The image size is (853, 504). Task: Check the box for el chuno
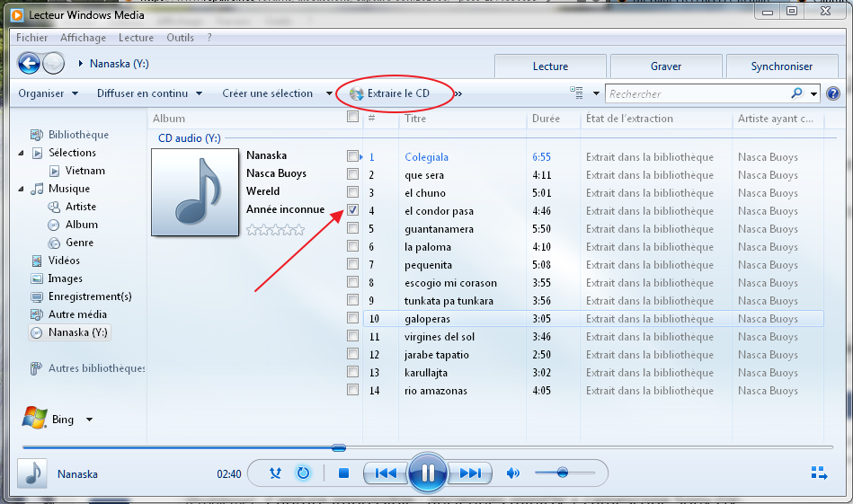click(x=352, y=192)
